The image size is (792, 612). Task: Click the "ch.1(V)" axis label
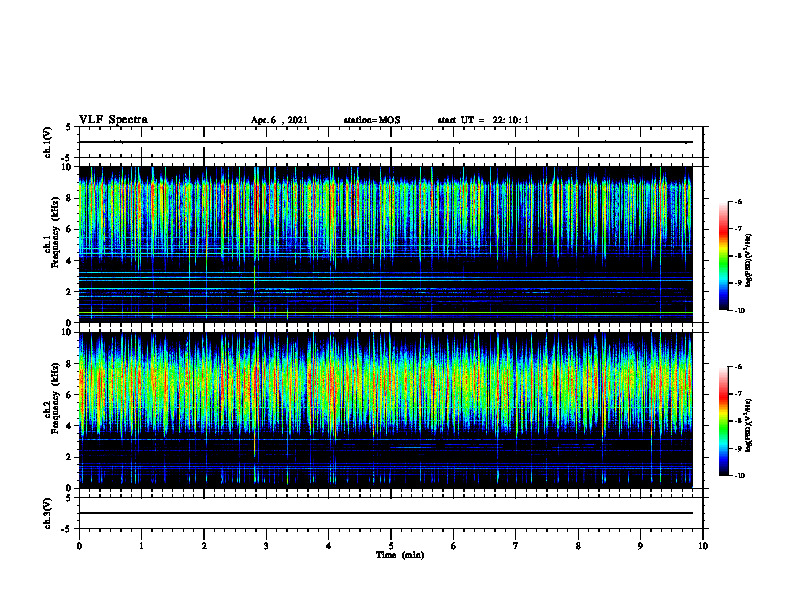click(x=47, y=142)
